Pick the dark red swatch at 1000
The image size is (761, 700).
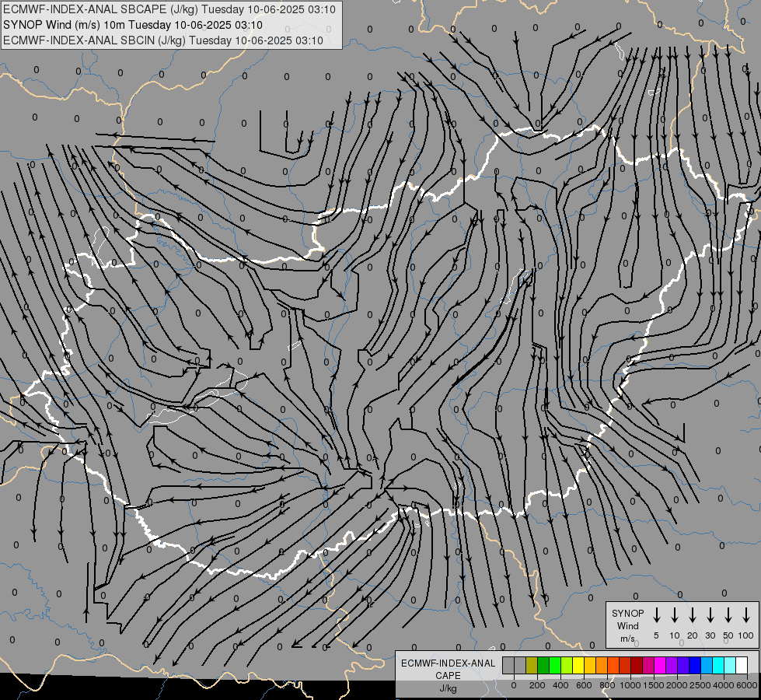(637, 665)
